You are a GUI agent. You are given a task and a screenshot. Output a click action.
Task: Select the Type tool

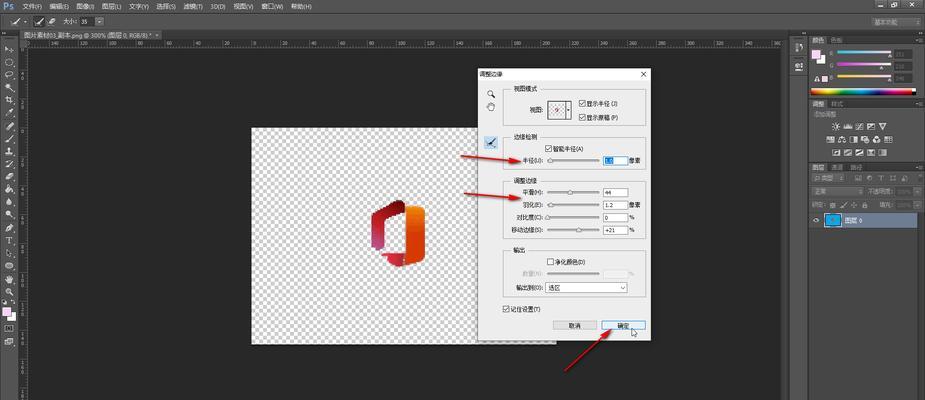point(9,240)
